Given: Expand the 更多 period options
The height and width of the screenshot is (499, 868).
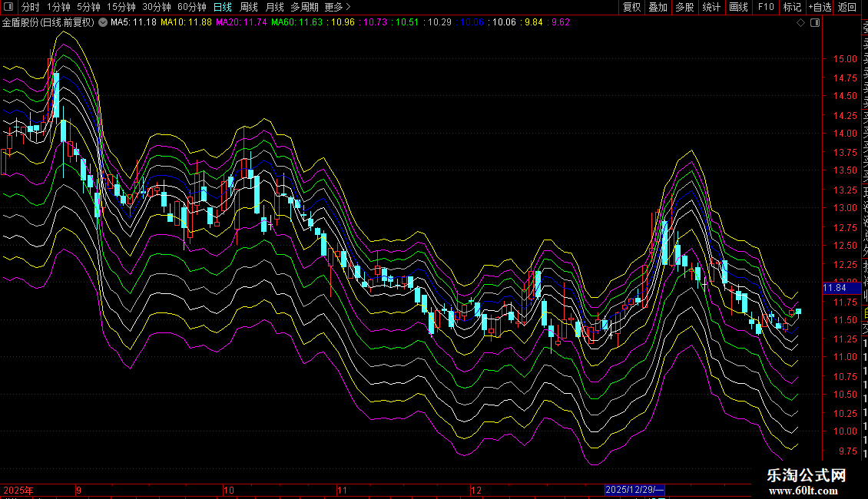Looking at the screenshot, I should pyautogui.click(x=337, y=7).
